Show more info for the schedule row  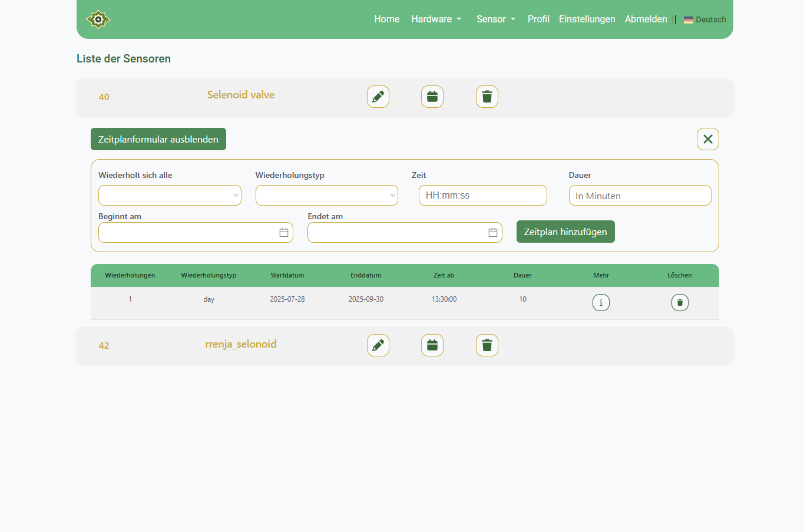pos(601,302)
